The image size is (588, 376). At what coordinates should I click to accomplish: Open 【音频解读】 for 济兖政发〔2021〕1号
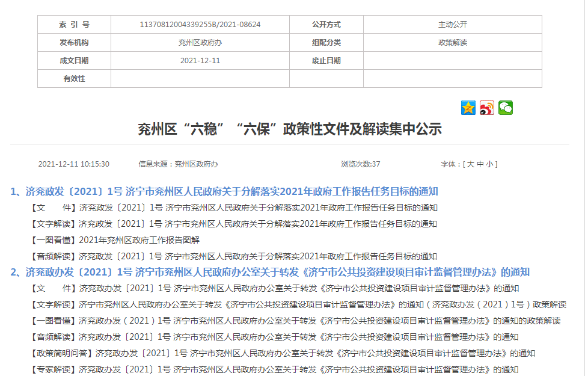point(258,256)
